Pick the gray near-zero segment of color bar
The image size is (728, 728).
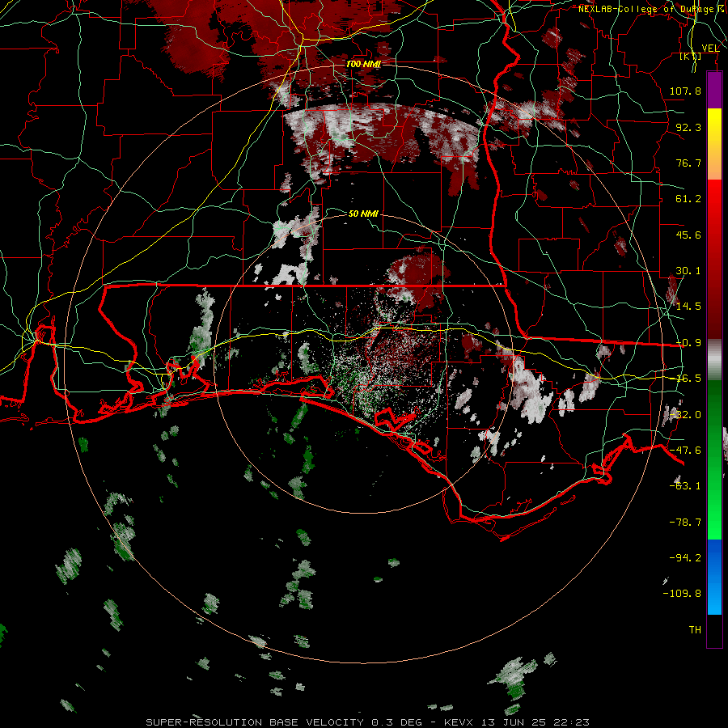[x=714, y=360]
